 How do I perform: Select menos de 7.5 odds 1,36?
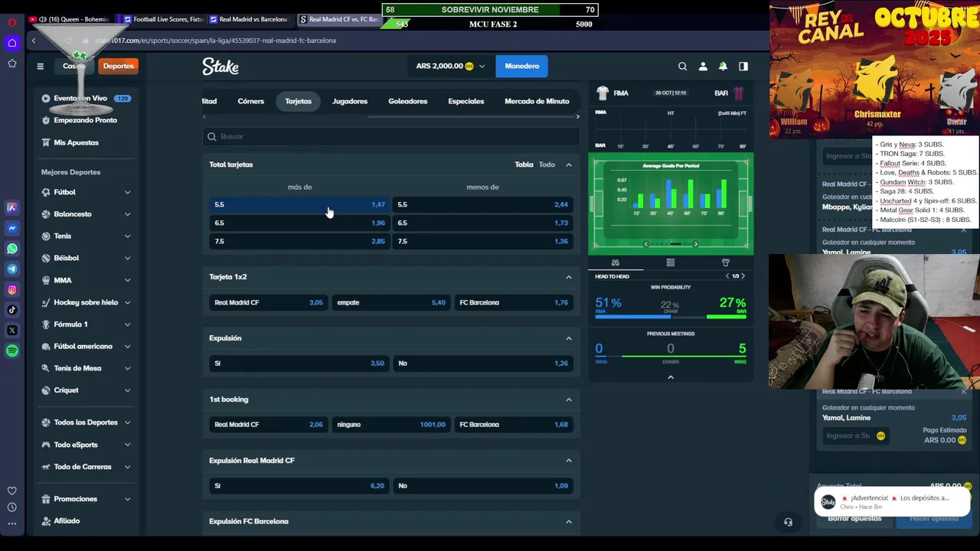tap(485, 241)
